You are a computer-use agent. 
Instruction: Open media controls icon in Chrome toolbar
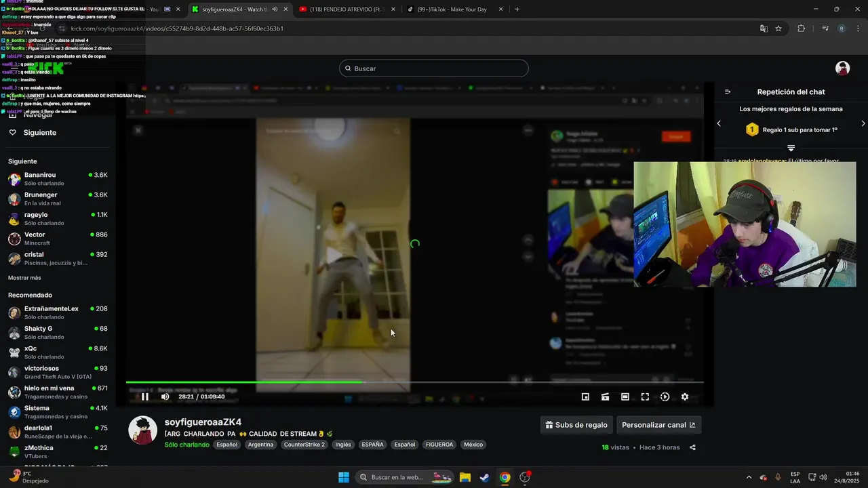click(x=825, y=28)
